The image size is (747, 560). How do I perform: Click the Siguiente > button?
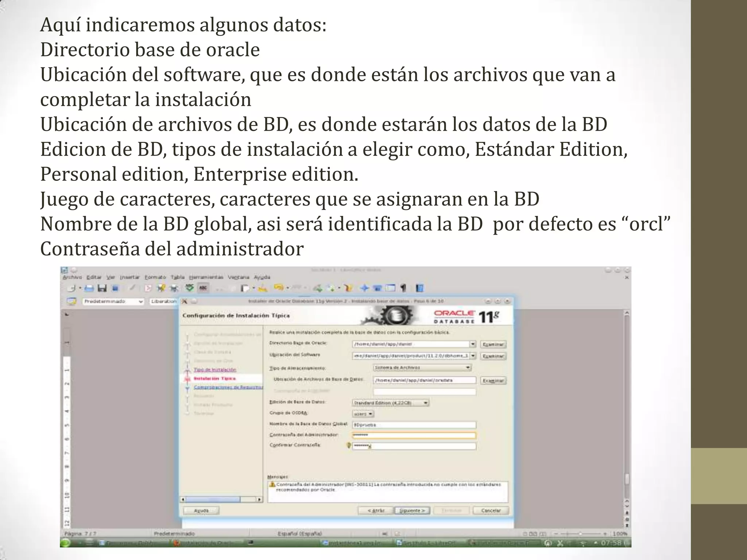[x=413, y=511]
